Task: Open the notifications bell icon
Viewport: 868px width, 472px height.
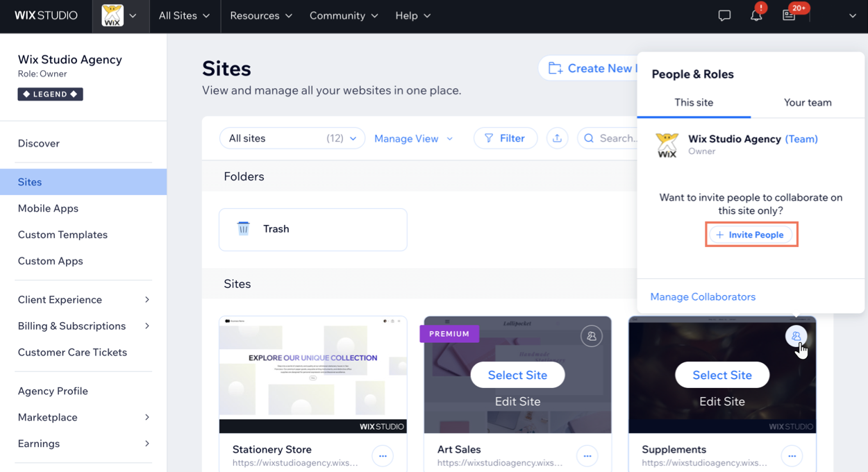Action: pos(756,15)
